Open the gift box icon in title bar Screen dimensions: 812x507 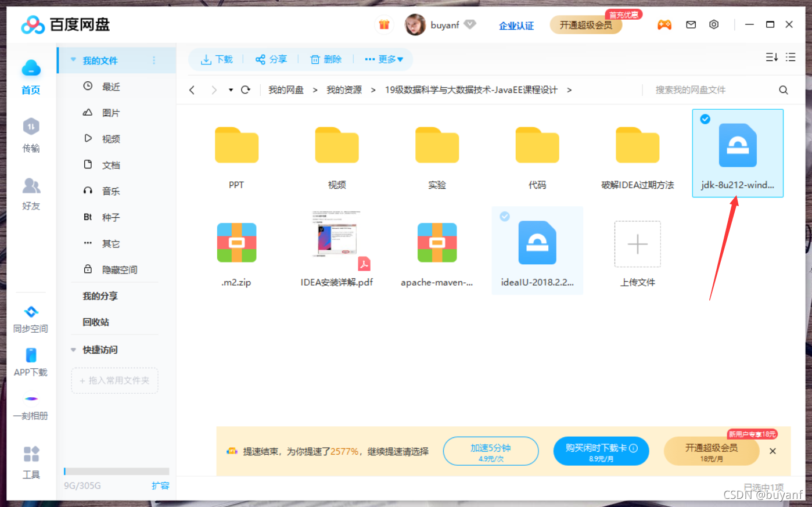(384, 24)
